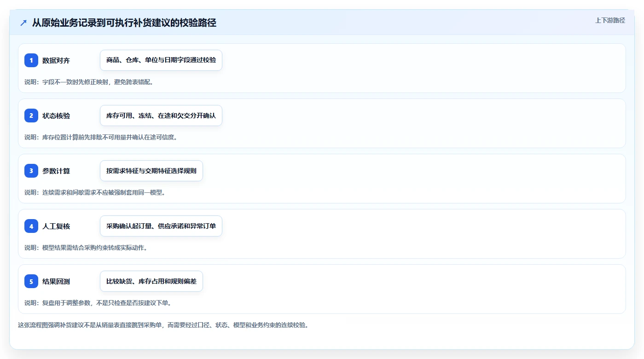This screenshot has height=359, width=644.
Task: Click the note 字段不一致时先修正映射，避免跨表错配
Action: [89, 82]
